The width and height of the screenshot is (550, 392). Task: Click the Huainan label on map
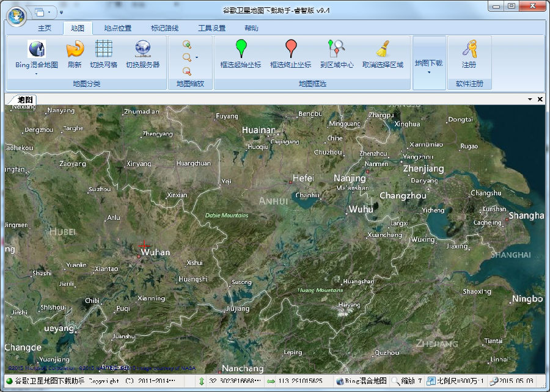tap(259, 130)
